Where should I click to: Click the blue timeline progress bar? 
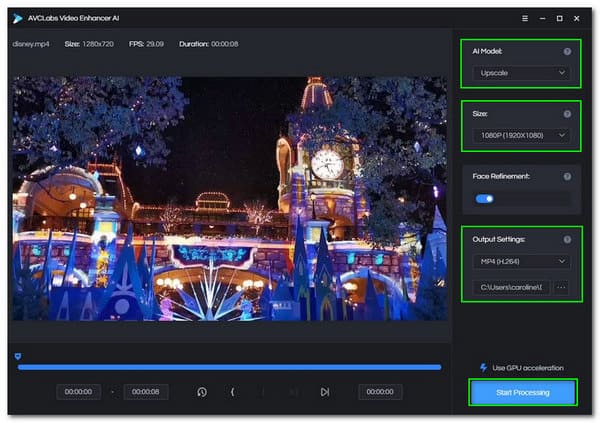(229, 367)
